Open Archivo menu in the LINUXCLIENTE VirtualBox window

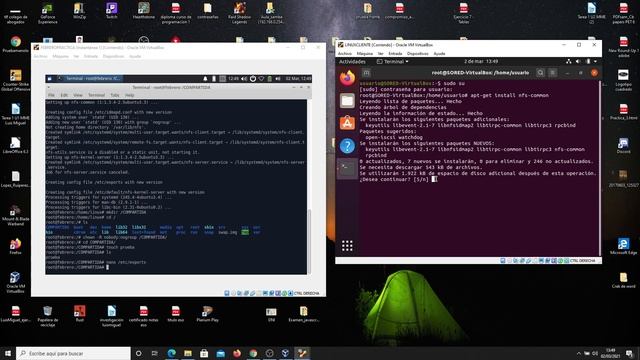point(344,53)
